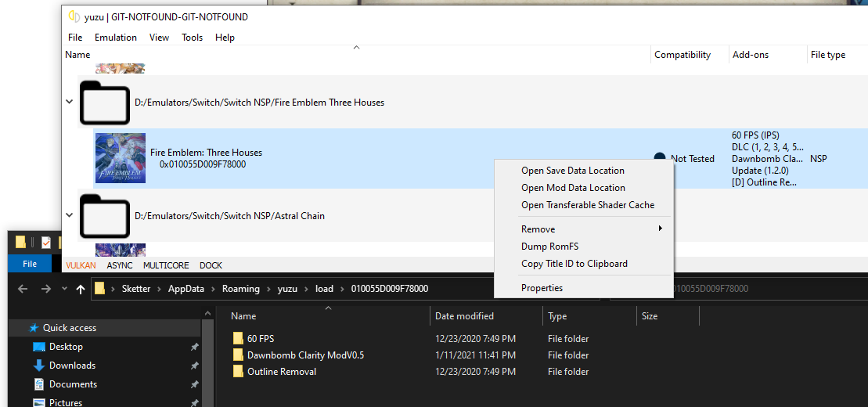Click the Fire Emblem Three Houses folder icon

105,103
